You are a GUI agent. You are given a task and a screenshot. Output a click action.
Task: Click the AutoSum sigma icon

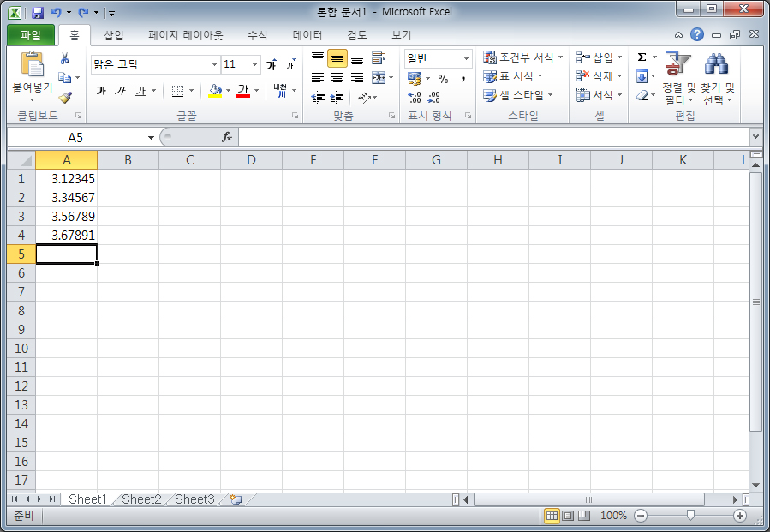click(642, 57)
